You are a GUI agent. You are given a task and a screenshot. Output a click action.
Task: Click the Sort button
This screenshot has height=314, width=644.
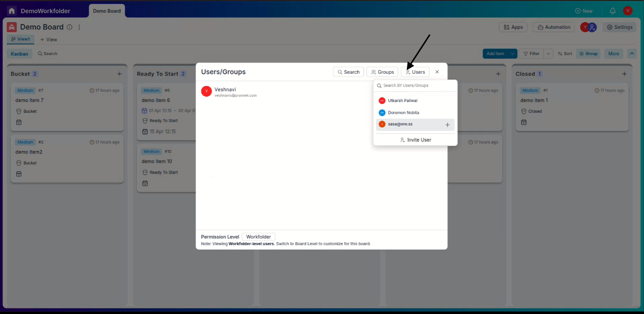565,54
